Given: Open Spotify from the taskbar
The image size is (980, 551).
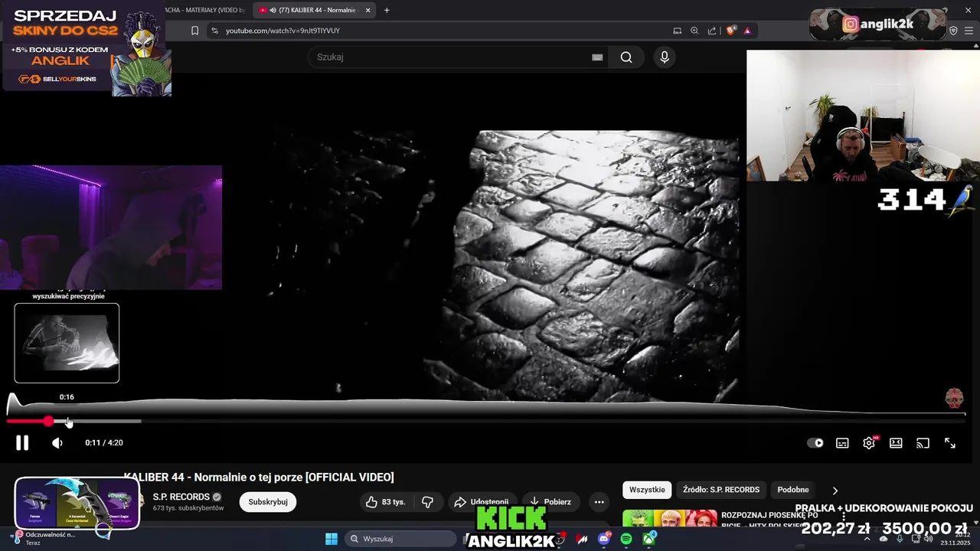Looking at the screenshot, I should click(x=626, y=539).
